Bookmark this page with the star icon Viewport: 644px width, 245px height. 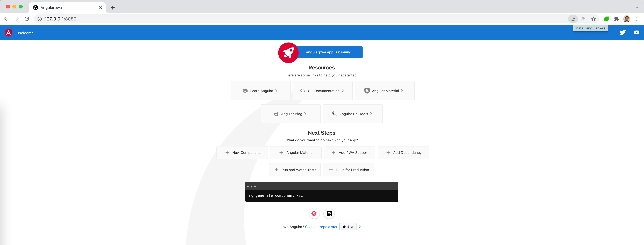coord(594,19)
